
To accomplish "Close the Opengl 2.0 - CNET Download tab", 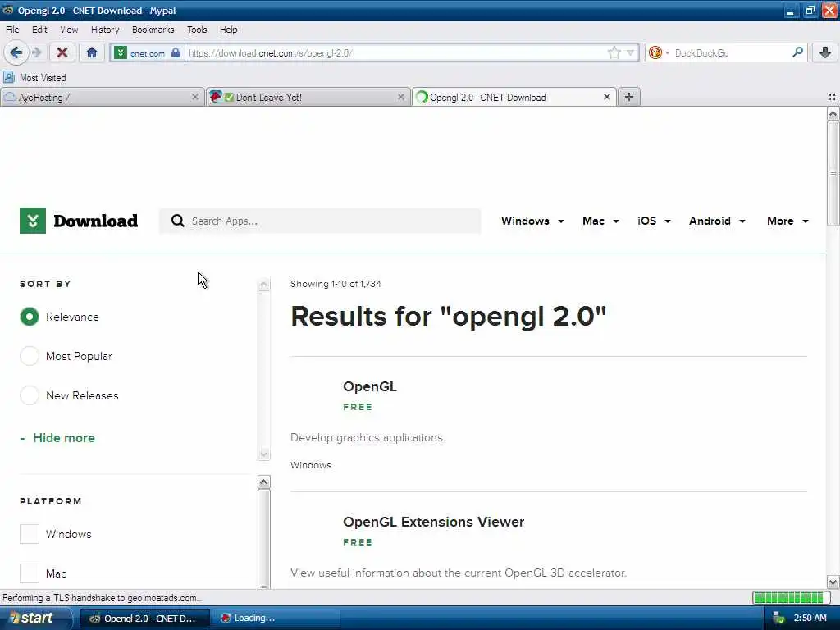I will [x=606, y=97].
